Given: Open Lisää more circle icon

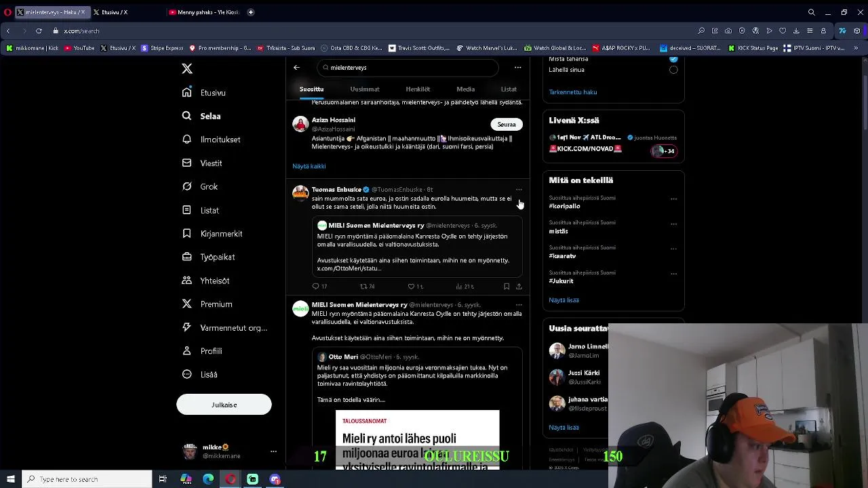Looking at the screenshot, I should (186, 374).
